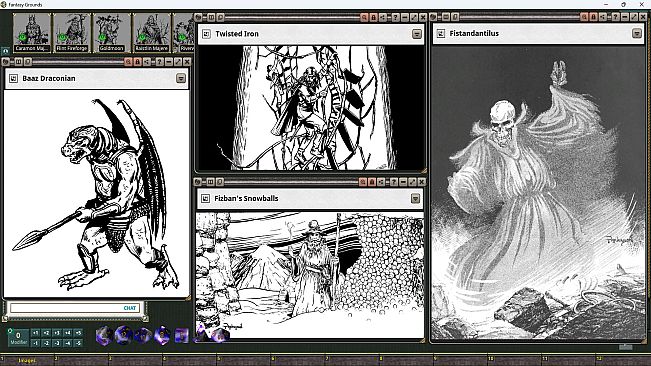The image size is (651, 366).
Task: Click third left toolbar icon in Baaz Draconian window
Action: click(27, 62)
